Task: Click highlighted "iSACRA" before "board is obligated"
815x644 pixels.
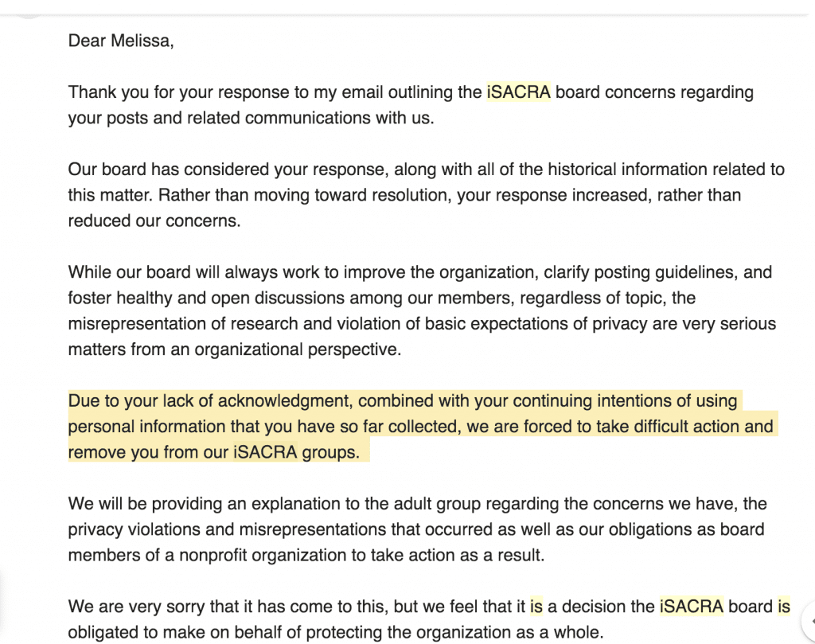Action: pyautogui.click(x=691, y=607)
